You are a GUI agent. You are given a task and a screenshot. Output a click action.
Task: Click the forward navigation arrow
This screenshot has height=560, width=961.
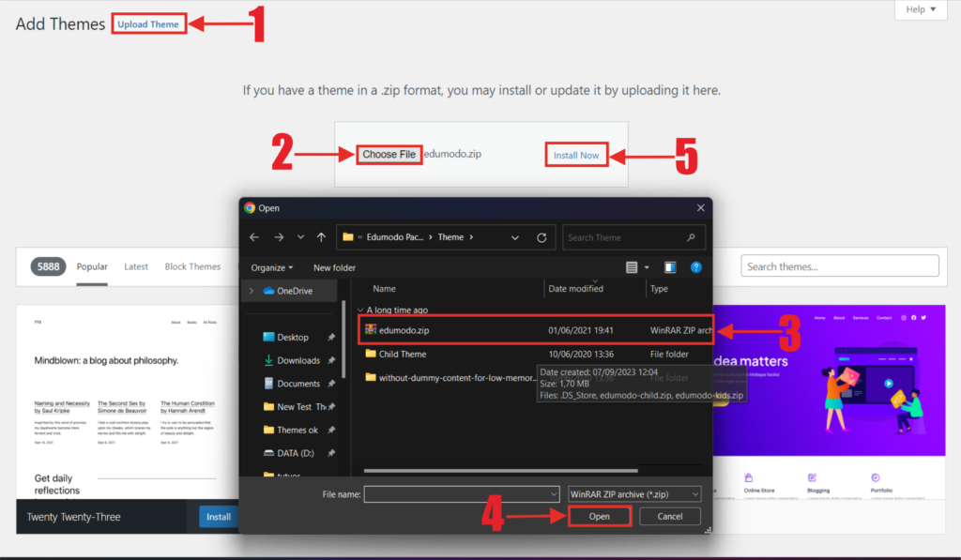point(278,237)
